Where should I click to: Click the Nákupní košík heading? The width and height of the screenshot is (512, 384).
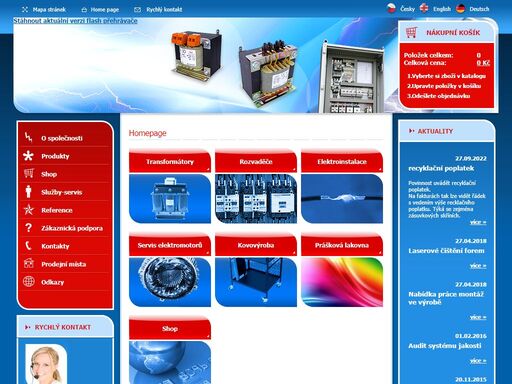453,33
